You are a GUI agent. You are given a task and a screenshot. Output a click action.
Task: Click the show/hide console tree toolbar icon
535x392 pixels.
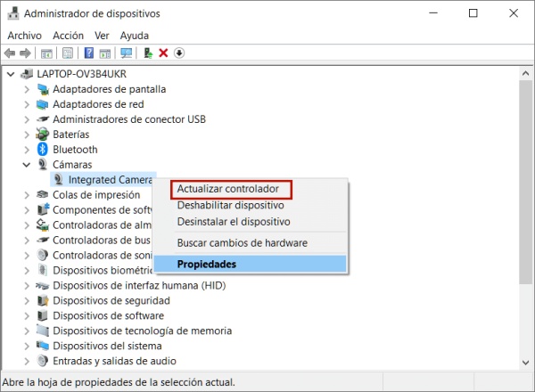(x=46, y=53)
